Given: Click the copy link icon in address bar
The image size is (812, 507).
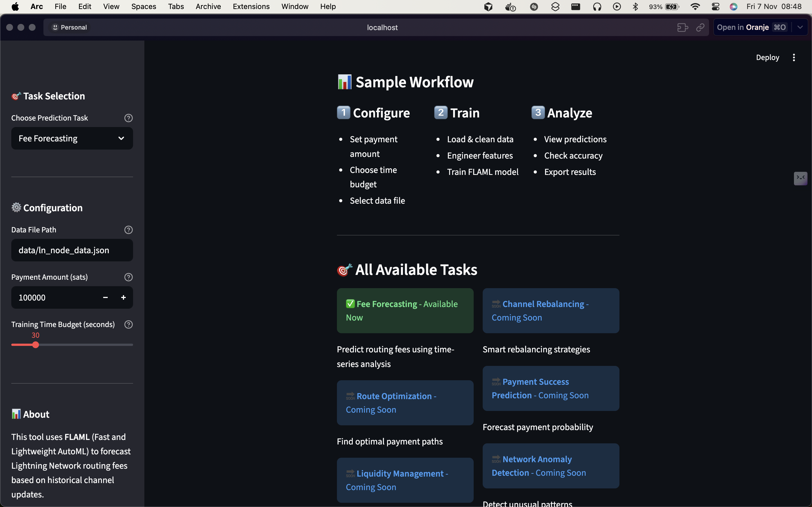Looking at the screenshot, I should click(x=700, y=28).
